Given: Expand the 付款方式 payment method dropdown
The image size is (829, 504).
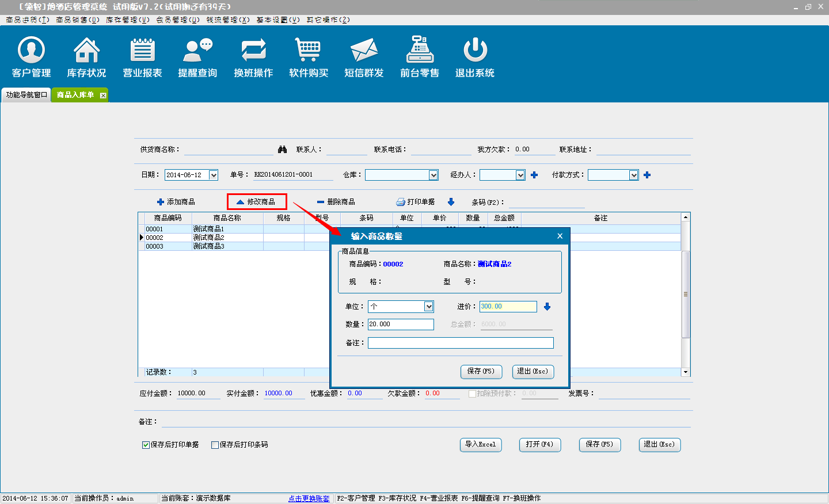Looking at the screenshot, I should (633, 175).
